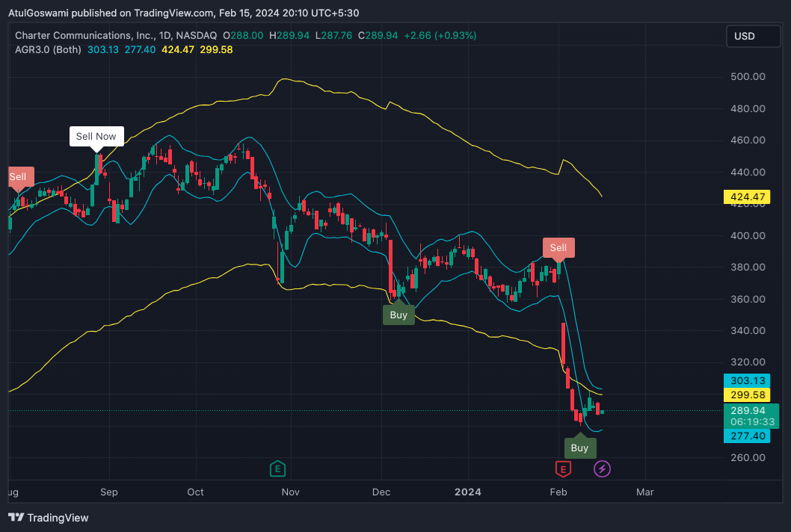The height and width of the screenshot is (532, 791).
Task: Click the AtulGoswami published on TradingView.com header
Action: point(184,13)
